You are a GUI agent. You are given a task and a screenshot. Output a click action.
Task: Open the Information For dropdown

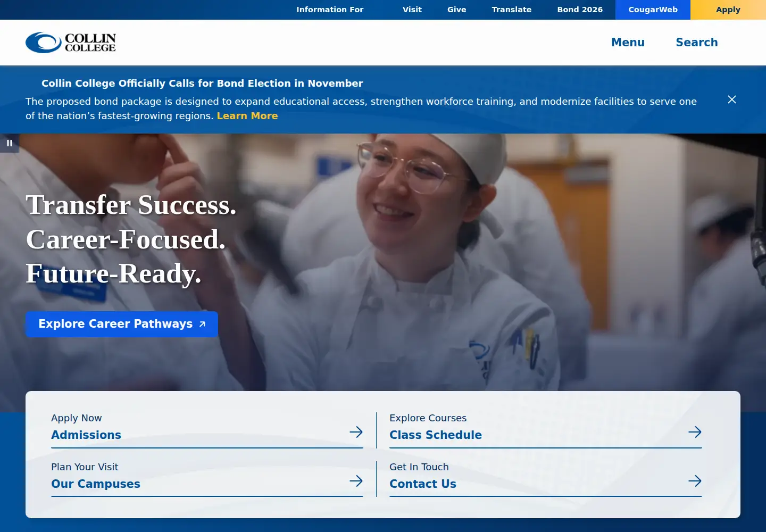[330, 10]
